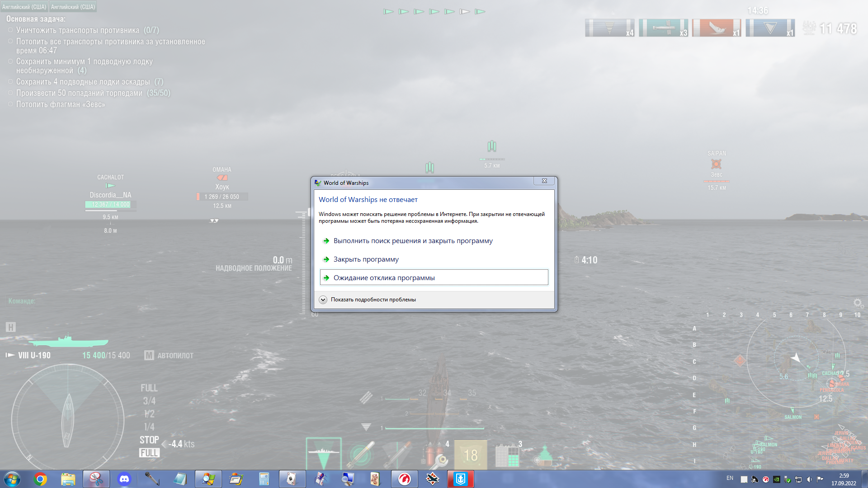Open Wargaming Game Center in taskbar
This screenshot has height=488, width=868.
coord(404,479)
